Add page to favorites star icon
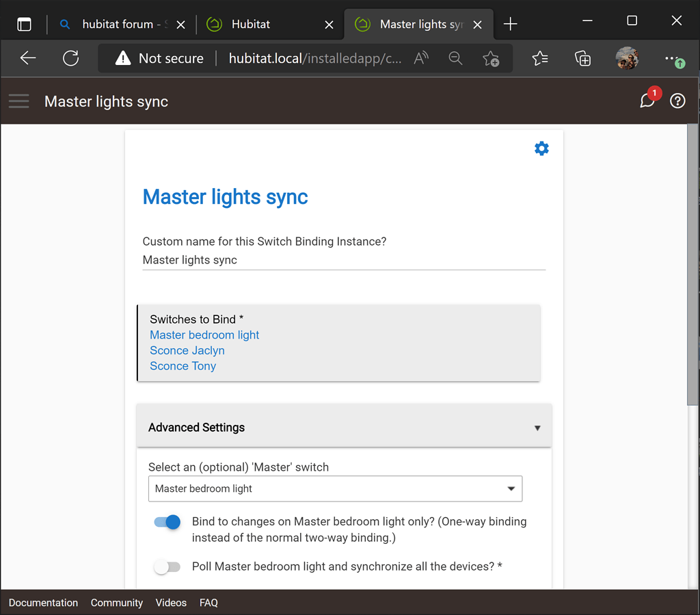The width and height of the screenshot is (700, 615). coord(490,59)
